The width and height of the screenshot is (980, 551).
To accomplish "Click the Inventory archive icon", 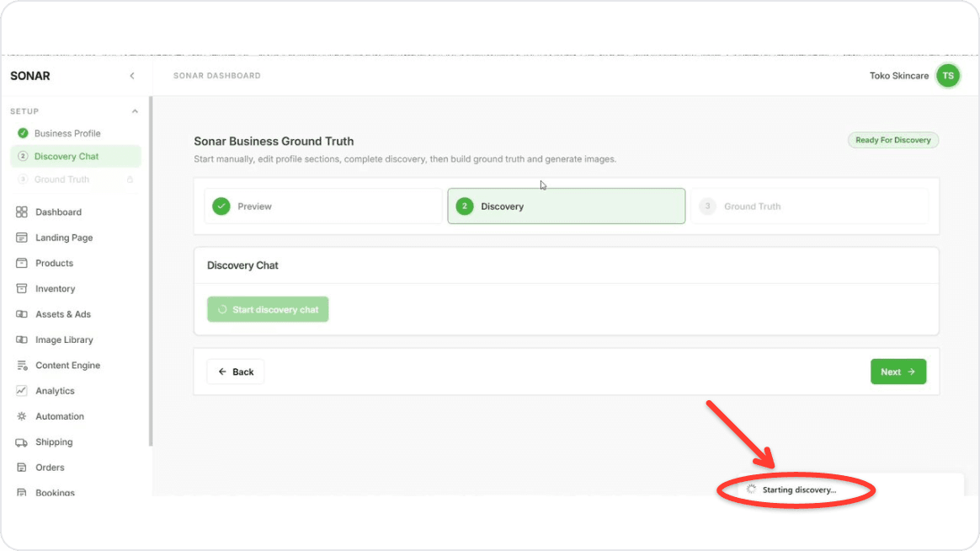I will (22, 289).
